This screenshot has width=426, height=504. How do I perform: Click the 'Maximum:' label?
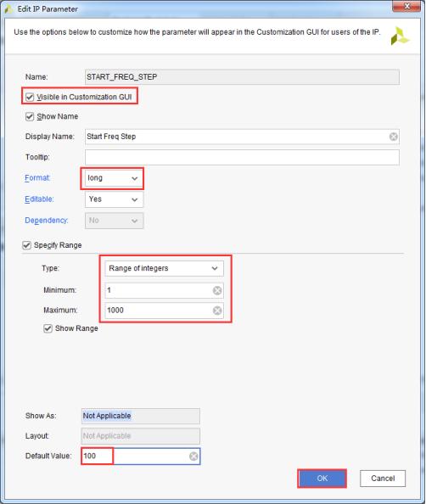[x=60, y=311]
